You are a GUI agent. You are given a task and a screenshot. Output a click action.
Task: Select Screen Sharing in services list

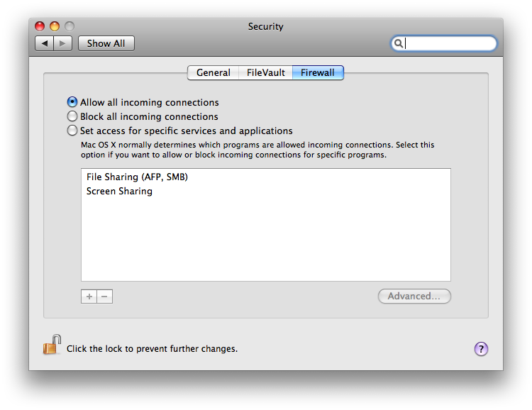click(x=119, y=191)
